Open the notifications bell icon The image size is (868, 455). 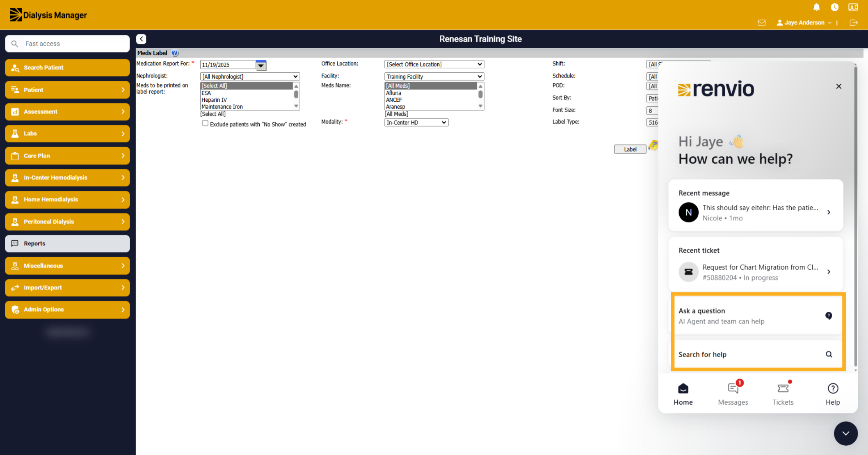click(x=817, y=7)
